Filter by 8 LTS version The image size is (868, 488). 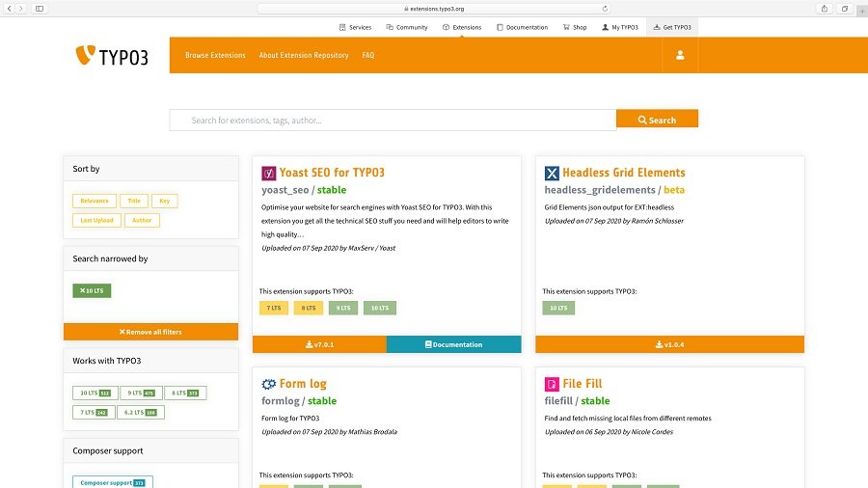point(185,393)
